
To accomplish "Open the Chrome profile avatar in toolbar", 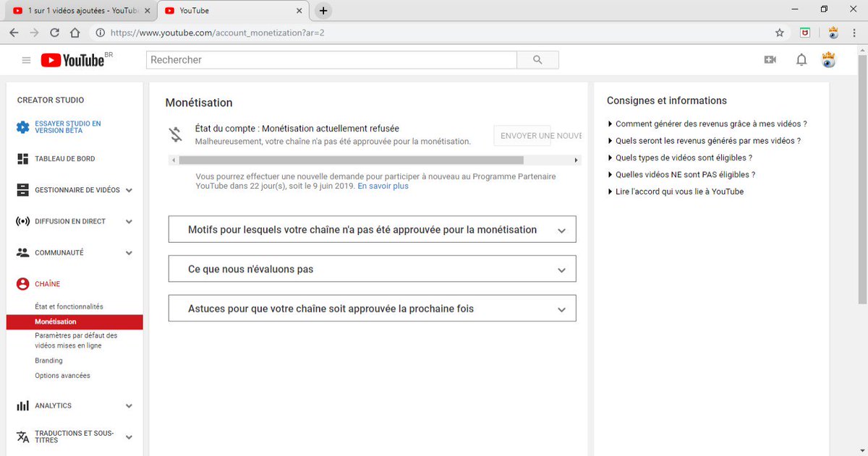I will [x=833, y=33].
